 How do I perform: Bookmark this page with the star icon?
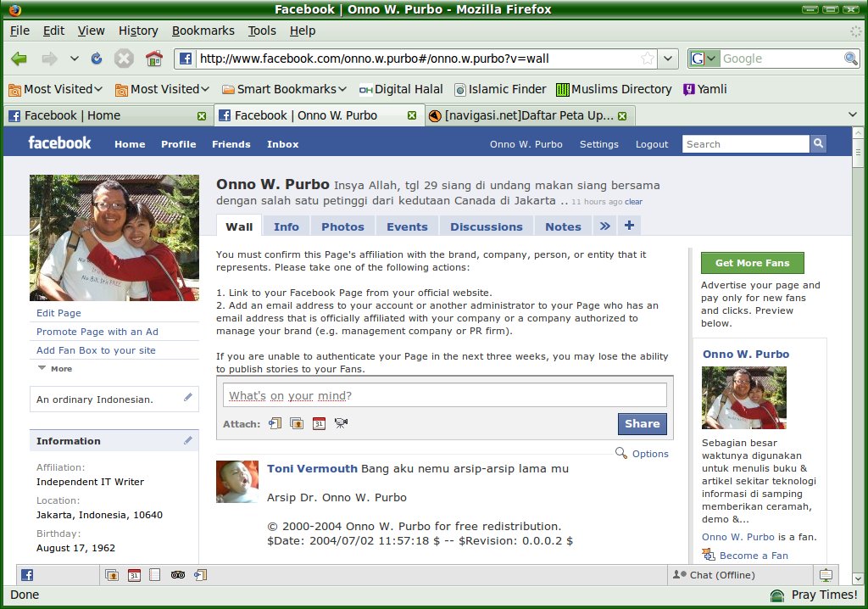pyautogui.click(x=648, y=59)
